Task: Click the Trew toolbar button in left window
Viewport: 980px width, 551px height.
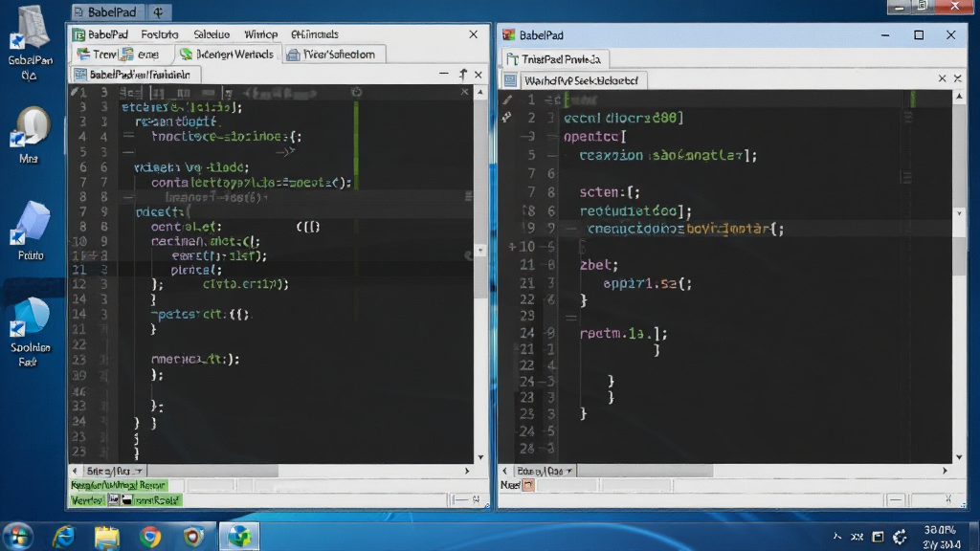Action: (x=98, y=55)
